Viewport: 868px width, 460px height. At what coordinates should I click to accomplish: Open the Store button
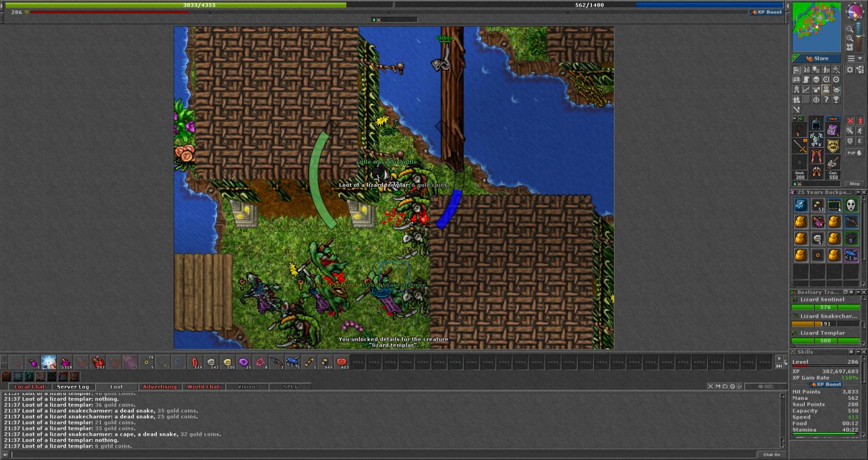click(x=816, y=58)
